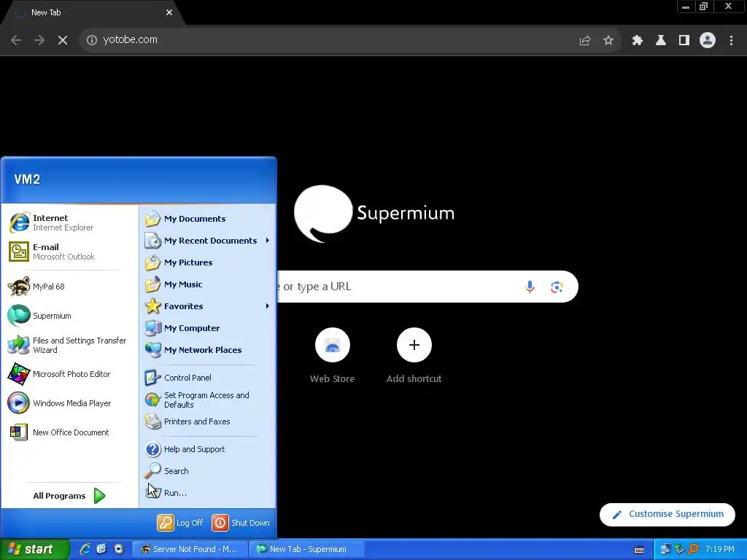Launch Internet Explorer from the Start menu
Image resolution: width=747 pixels, height=560 pixels.
pos(69,223)
